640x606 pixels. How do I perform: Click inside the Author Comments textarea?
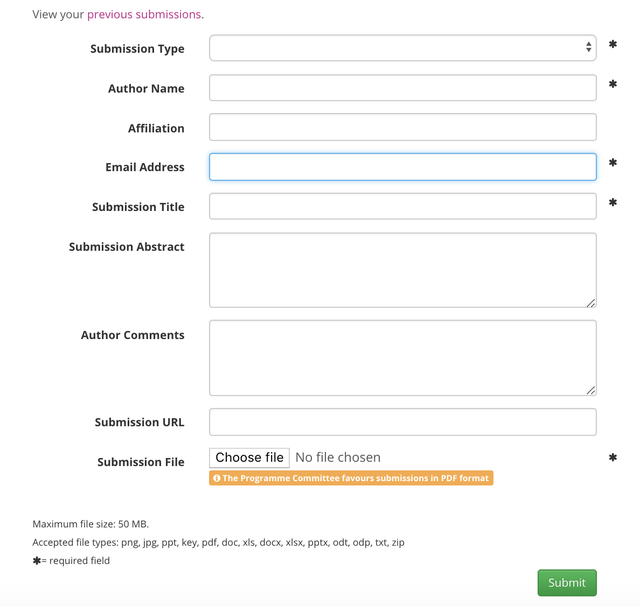click(x=402, y=358)
